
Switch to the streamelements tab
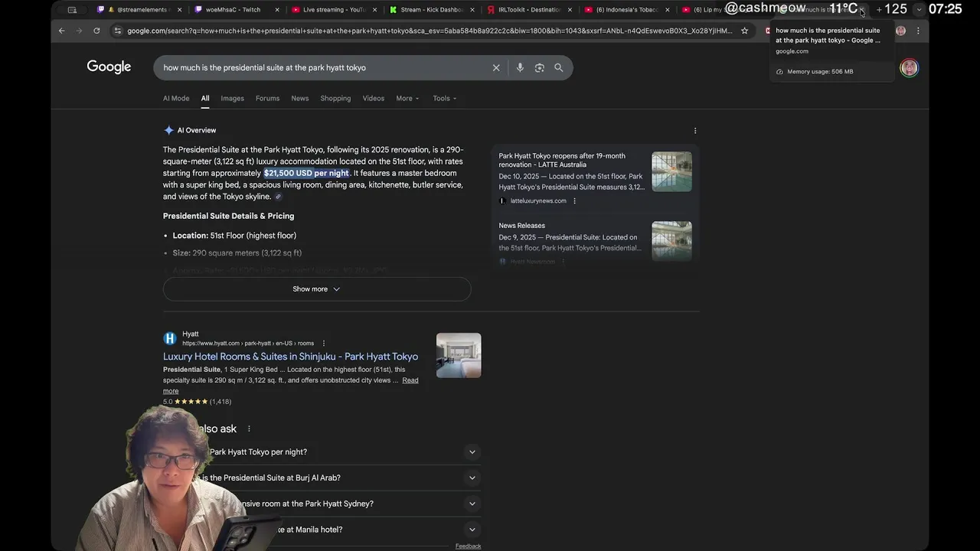pos(138,10)
